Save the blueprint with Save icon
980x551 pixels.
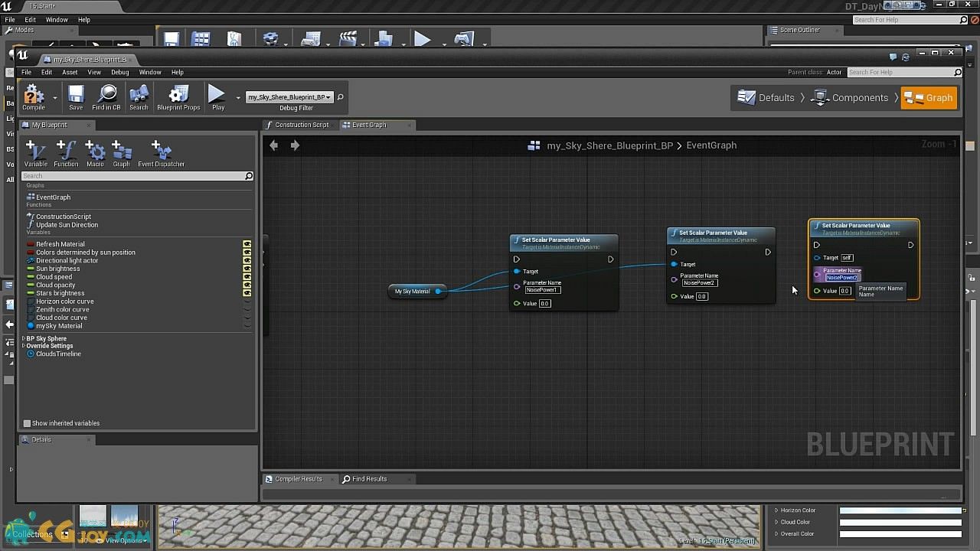76,94
